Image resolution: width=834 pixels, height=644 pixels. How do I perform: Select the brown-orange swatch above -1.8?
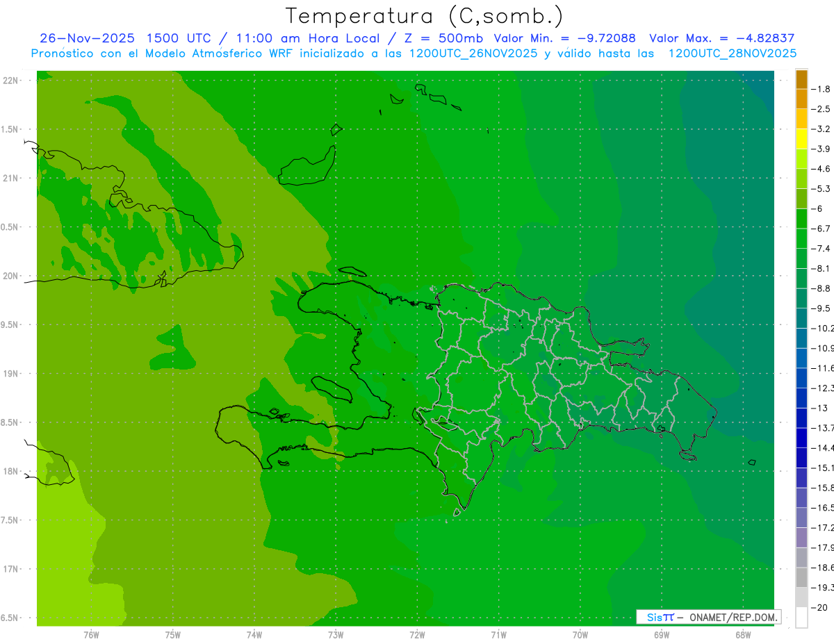click(802, 79)
